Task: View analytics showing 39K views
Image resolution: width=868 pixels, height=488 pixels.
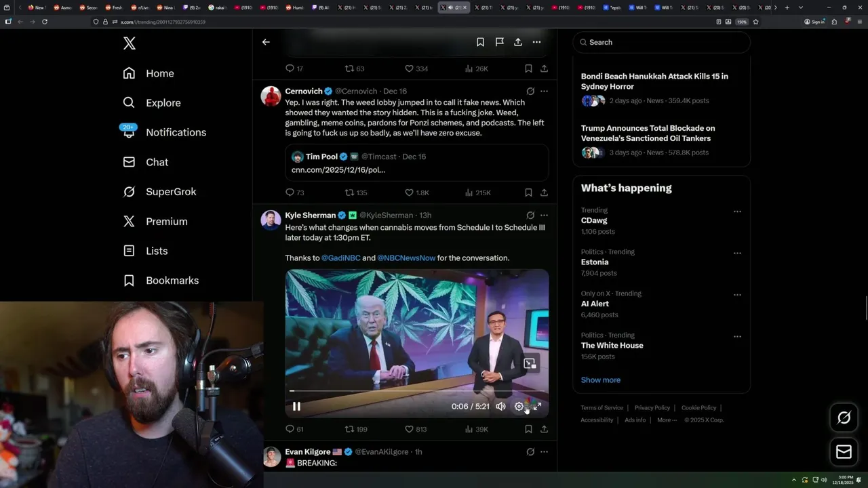Action: coord(477,429)
